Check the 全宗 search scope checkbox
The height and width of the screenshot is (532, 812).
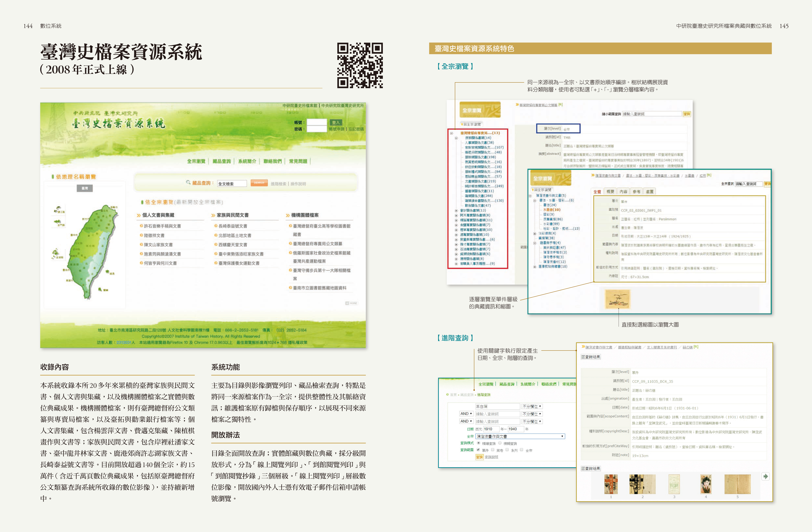pos(522,450)
